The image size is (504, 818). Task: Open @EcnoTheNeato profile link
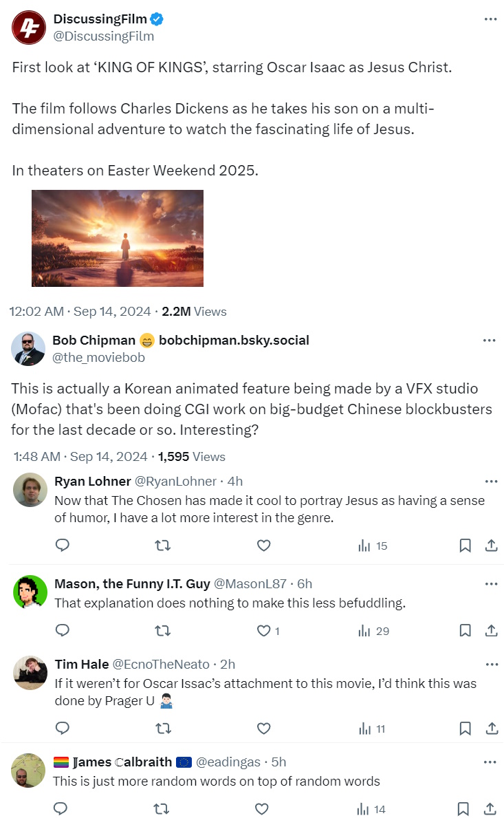(x=162, y=664)
